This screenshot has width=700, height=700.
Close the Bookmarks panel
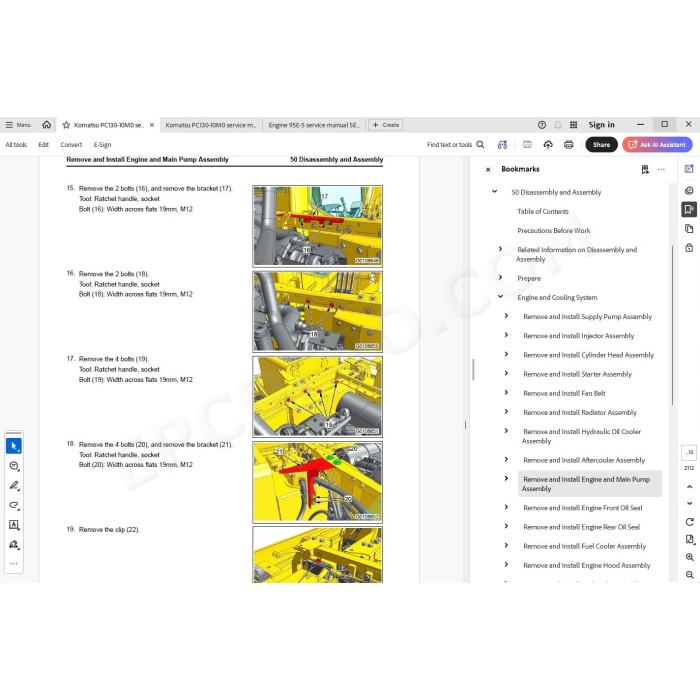click(x=488, y=170)
